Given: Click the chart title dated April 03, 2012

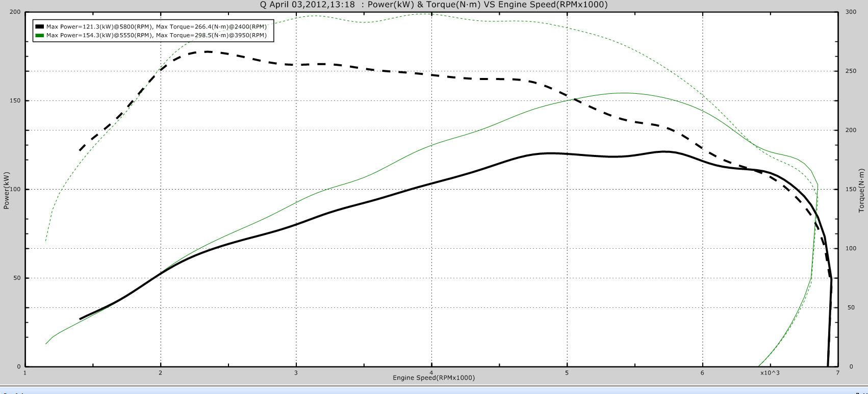Looking at the screenshot, I should click(x=433, y=5).
